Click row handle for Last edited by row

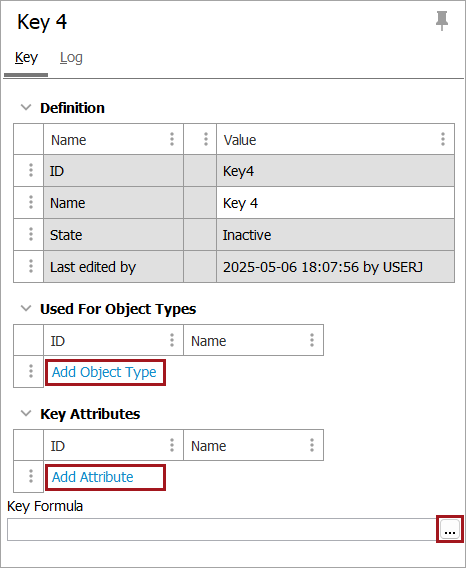coord(31,266)
